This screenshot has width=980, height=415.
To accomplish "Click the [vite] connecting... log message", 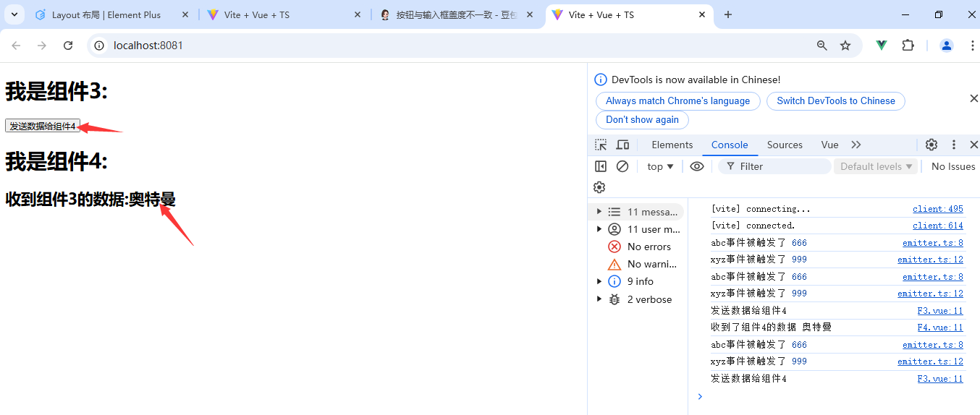I will tap(761, 209).
